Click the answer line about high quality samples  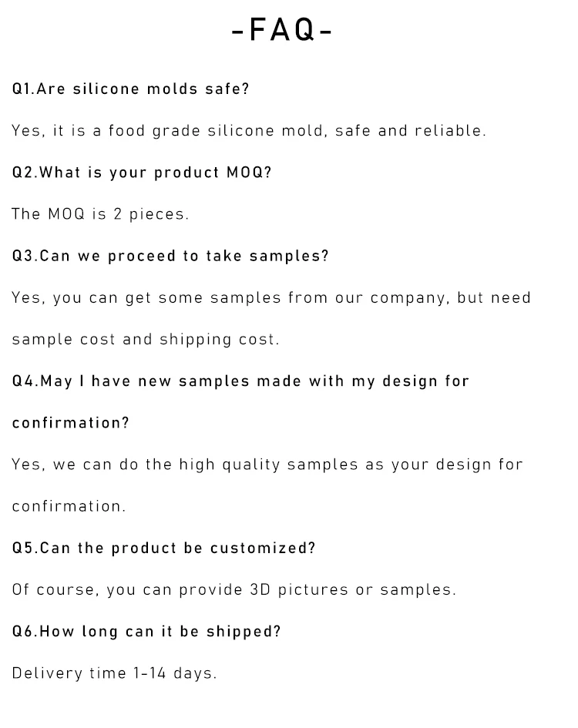pos(267,465)
